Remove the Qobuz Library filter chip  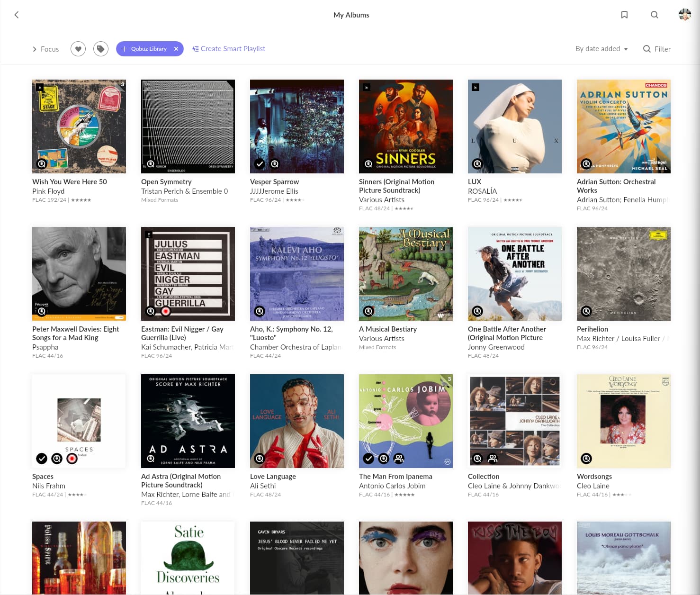(x=176, y=49)
